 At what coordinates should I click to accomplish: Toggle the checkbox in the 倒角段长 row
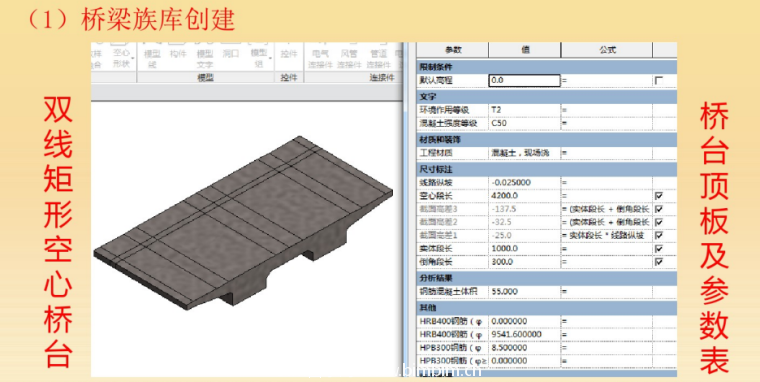659,261
